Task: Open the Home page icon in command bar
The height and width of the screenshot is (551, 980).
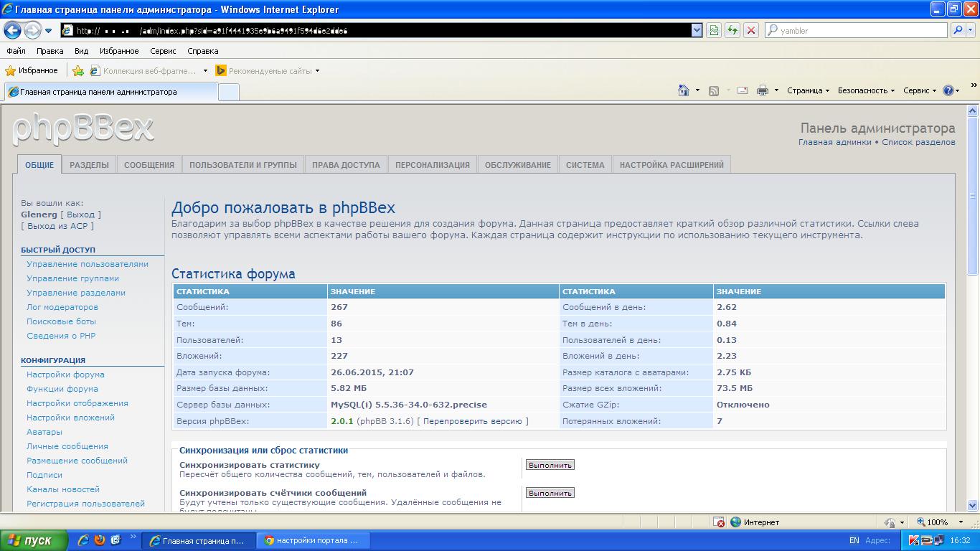Action: click(x=684, y=90)
